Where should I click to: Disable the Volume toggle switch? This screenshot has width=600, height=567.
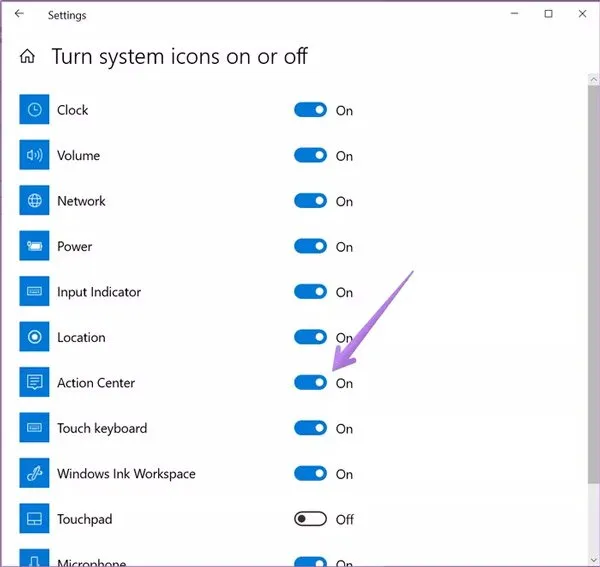click(x=311, y=156)
